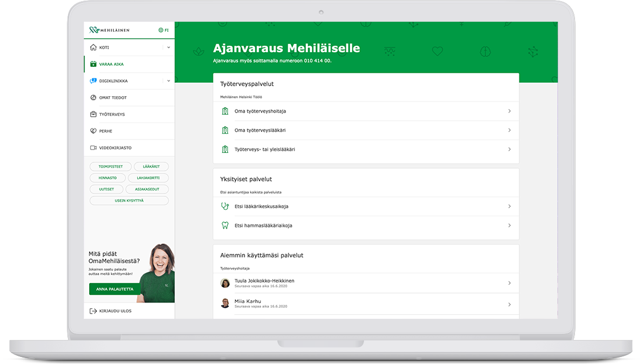Open Etsi hammaslääkäriaikoja row arrow

(x=509, y=226)
